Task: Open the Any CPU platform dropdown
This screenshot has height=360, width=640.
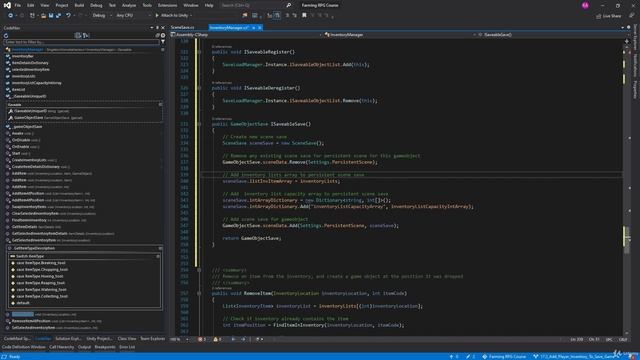Action: click(133, 16)
